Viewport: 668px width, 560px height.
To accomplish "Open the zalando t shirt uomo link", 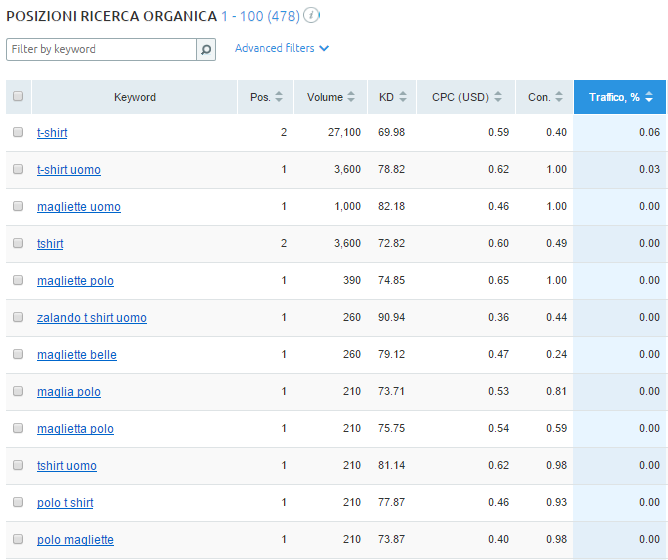I will coord(92,318).
